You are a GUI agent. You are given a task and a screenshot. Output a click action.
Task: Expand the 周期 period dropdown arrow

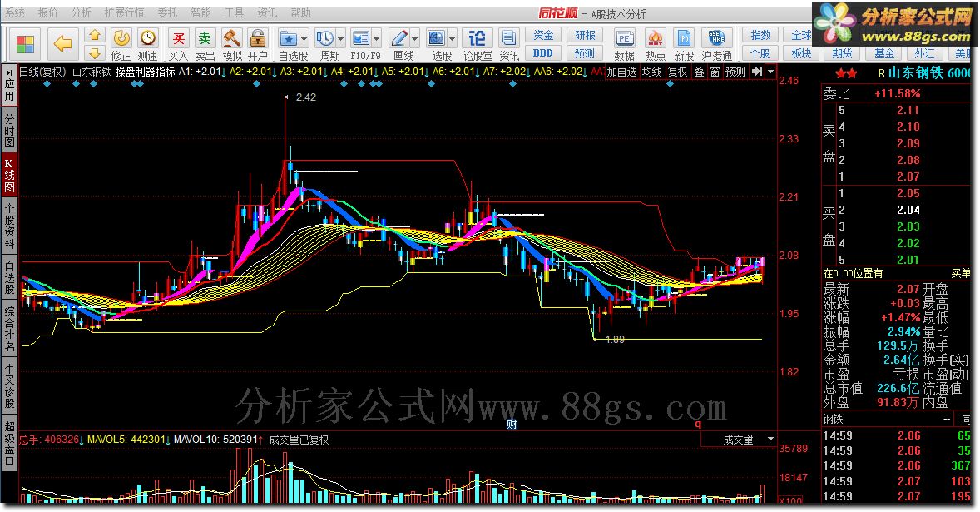click(x=341, y=39)
